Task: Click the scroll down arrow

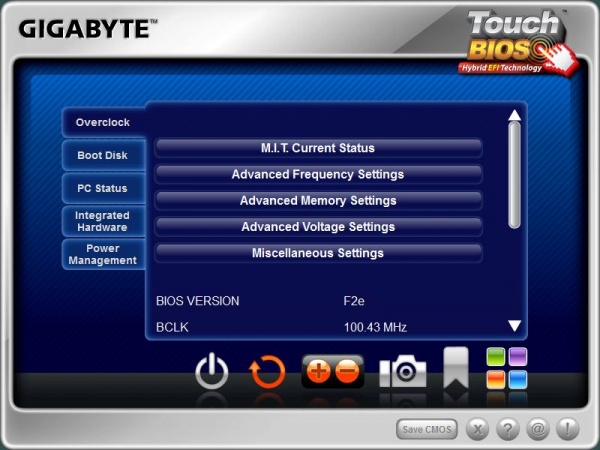Action: [515, 326]
